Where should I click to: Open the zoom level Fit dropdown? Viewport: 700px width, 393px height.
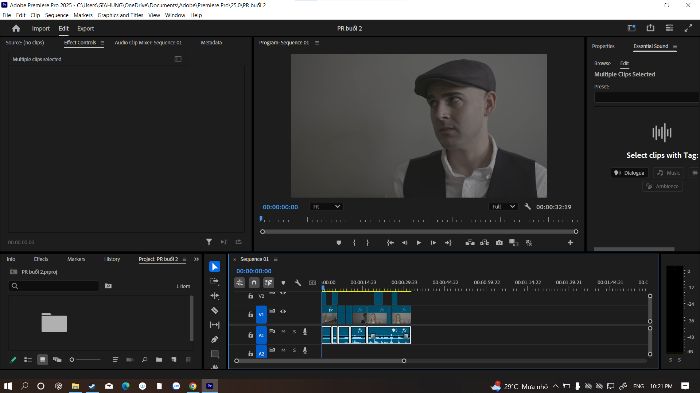pos(326,207)
